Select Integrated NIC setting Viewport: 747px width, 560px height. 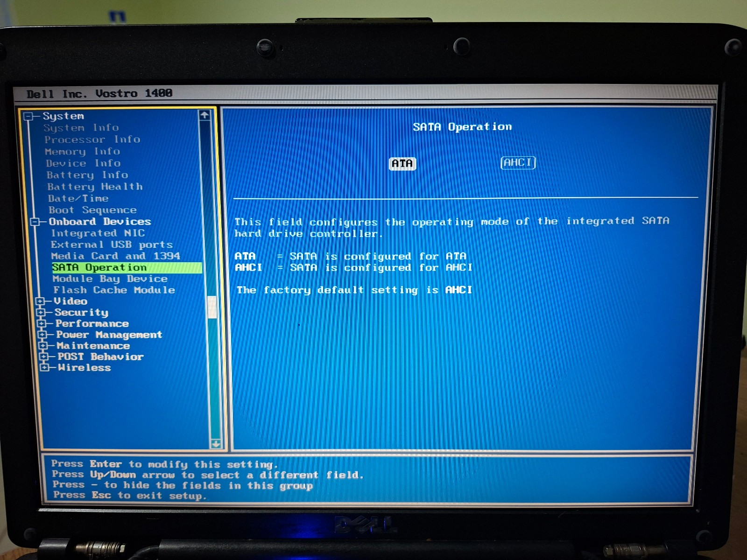98,233
